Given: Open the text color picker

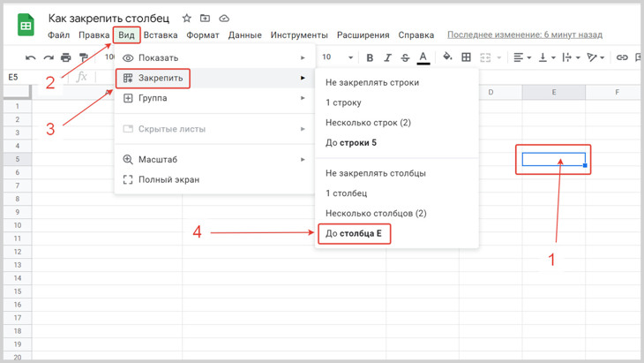Looking at the screenshot, I should click(x=423, y=57).
